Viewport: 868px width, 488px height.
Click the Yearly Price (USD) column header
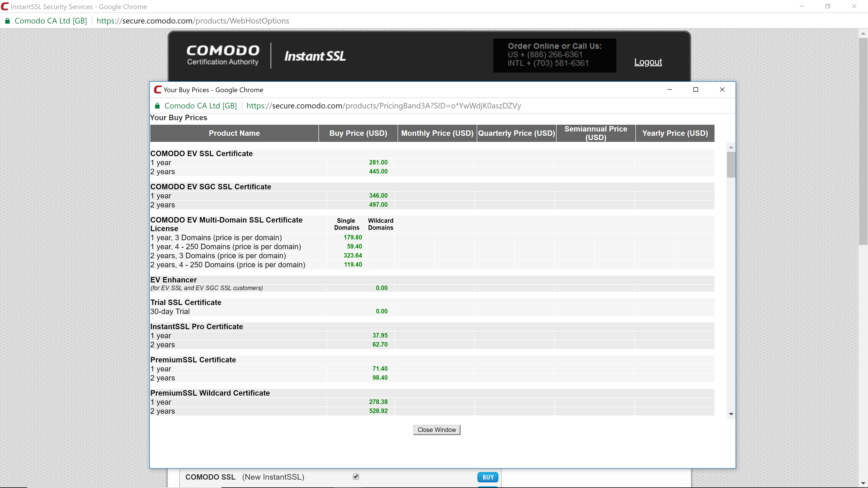pos(675,133)
